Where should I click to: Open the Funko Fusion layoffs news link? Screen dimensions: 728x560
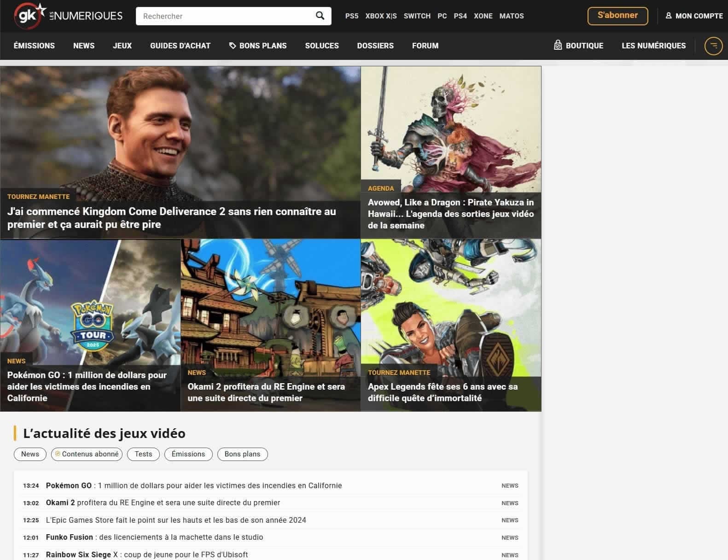(155, 537)
